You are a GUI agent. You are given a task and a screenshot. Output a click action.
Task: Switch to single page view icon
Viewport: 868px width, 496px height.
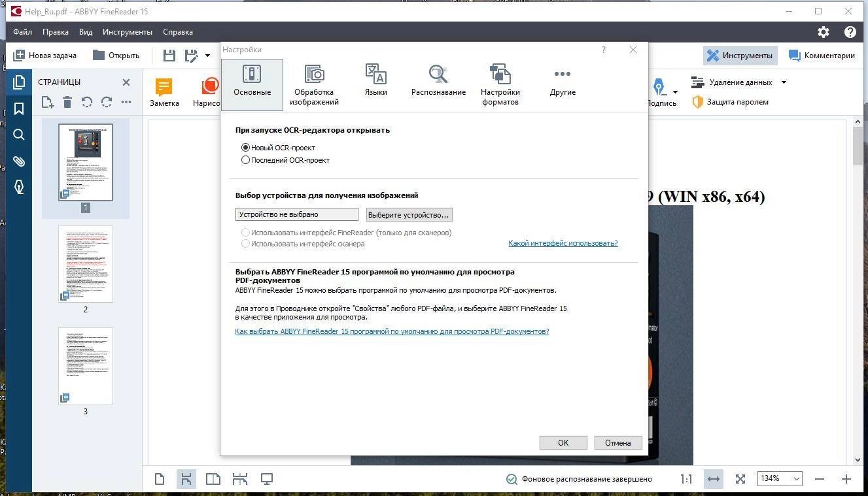coord(160,479)
